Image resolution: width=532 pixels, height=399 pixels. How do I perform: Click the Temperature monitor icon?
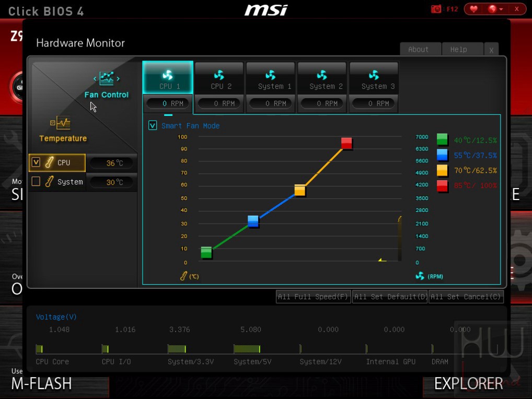tap(63, 123)
